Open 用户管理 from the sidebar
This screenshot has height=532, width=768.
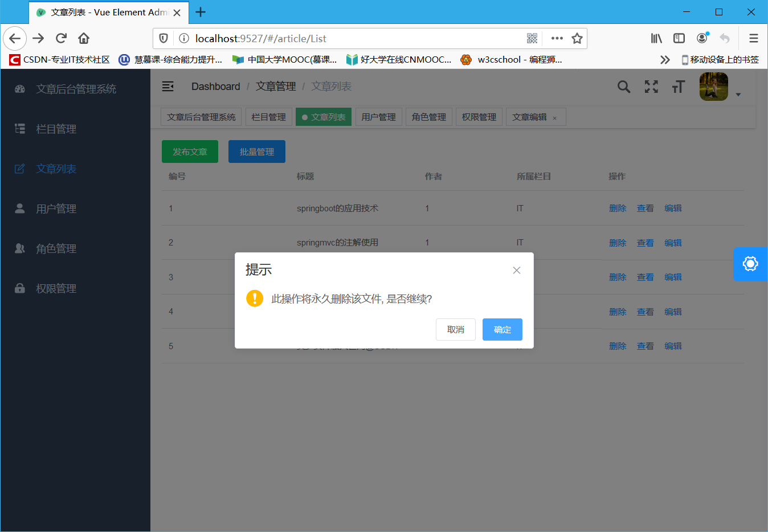(56, 208)
